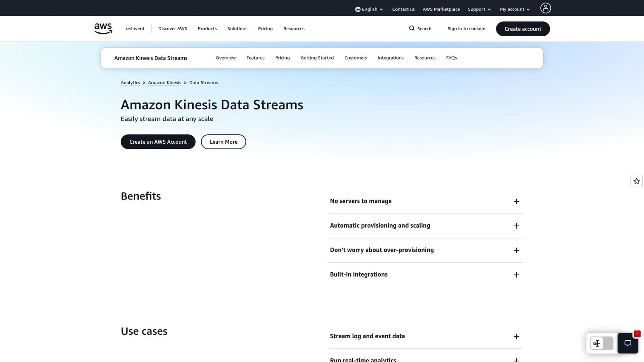644x362 pixels.
Task: Click Create an AWS Account button
Action: pyautogui.click(x=158, y=142)
